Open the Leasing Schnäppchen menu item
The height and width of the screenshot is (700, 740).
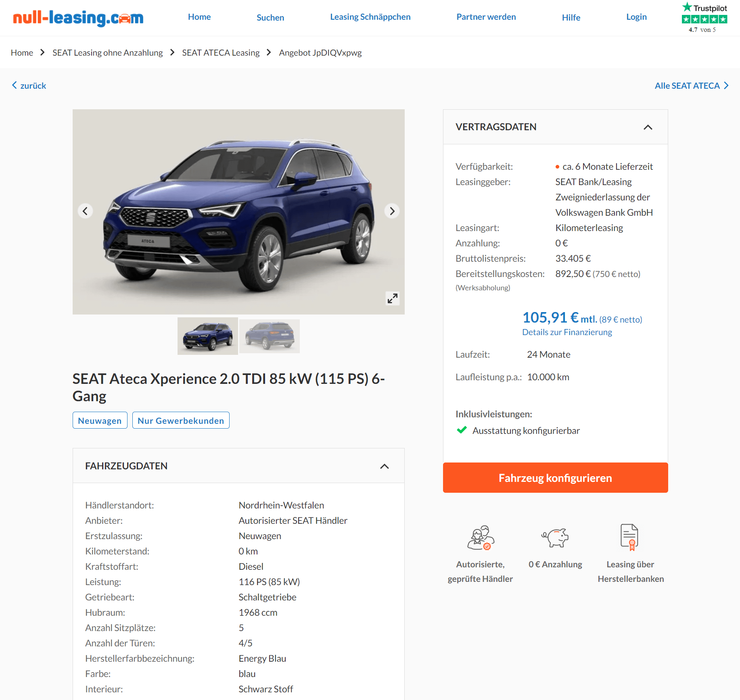370,17
